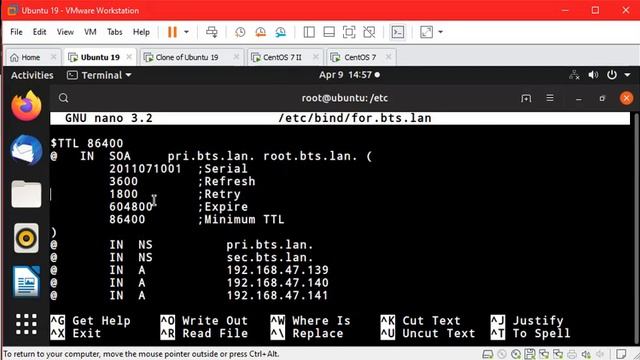This screenshot has width=640, height=360.
Task: Revert VM to previous snapshot
Action: pyautogui.click(x=260, y=32)
